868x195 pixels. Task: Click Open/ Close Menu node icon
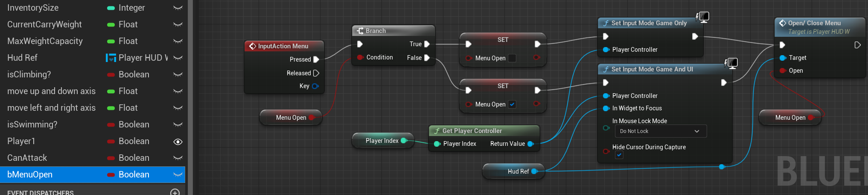tap(783, 23)
